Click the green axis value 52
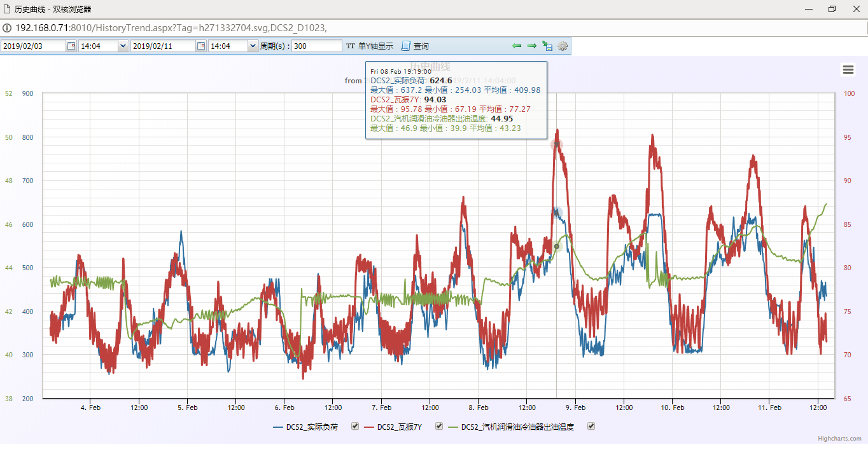868x459 pixels. click(x=8, y=93)
